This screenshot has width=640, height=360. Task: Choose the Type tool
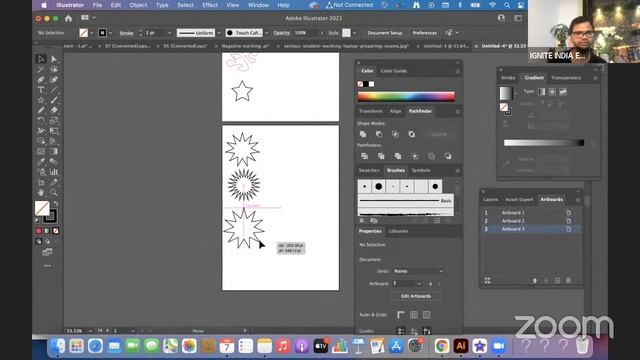pyautogui.click(x=41, y=90)
